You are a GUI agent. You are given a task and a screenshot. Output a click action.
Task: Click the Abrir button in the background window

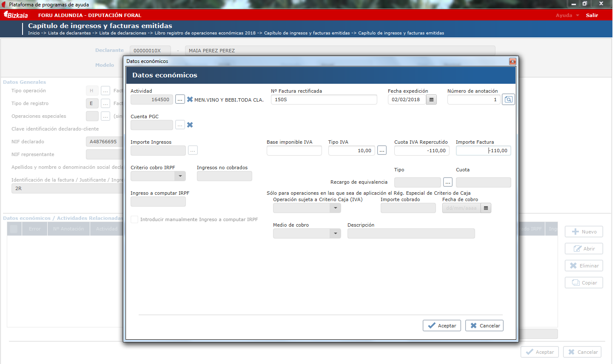(x=584, y=249)
